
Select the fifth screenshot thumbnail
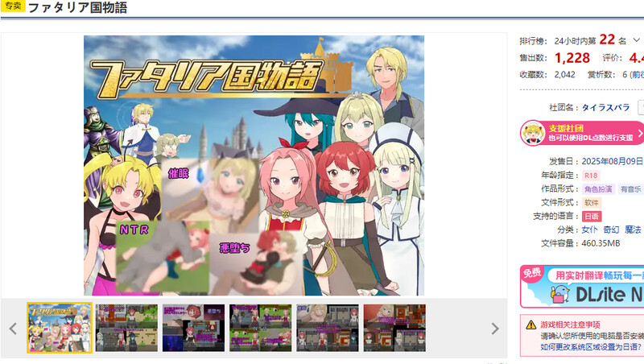[328, 328]
